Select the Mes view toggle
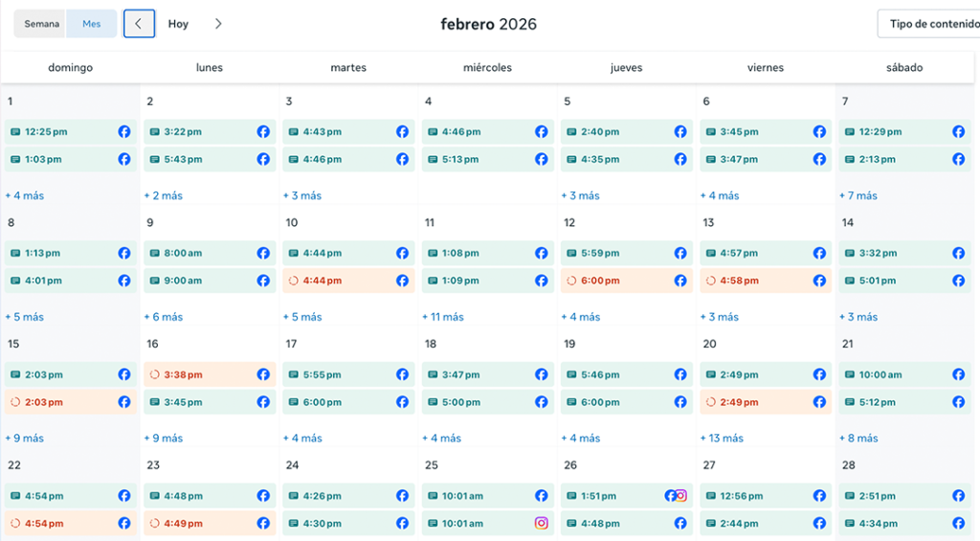 click(x=92, y=24)
